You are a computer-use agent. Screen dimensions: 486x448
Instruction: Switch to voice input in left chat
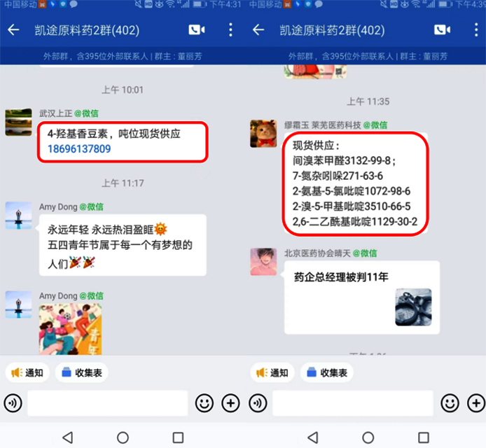pos(13,403)
